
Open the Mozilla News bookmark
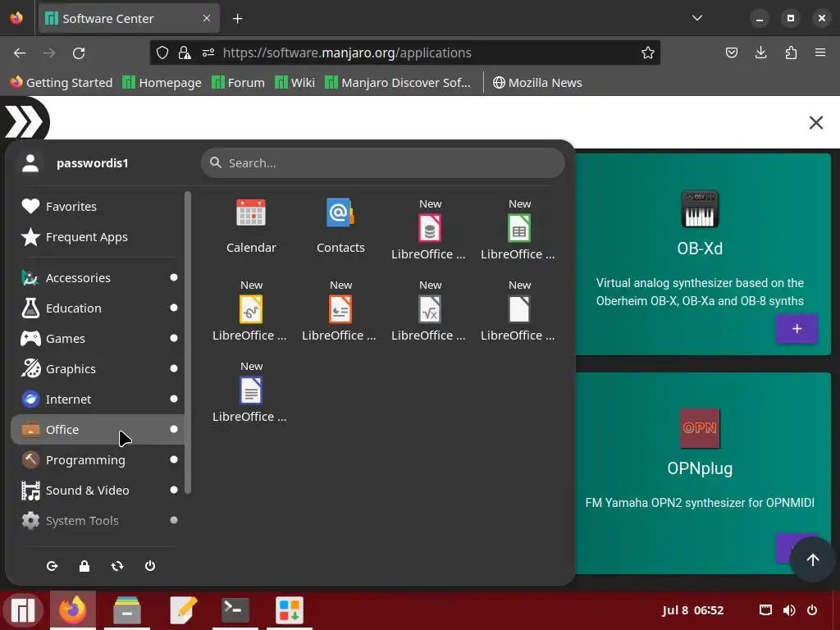click(x=537, y=83)
